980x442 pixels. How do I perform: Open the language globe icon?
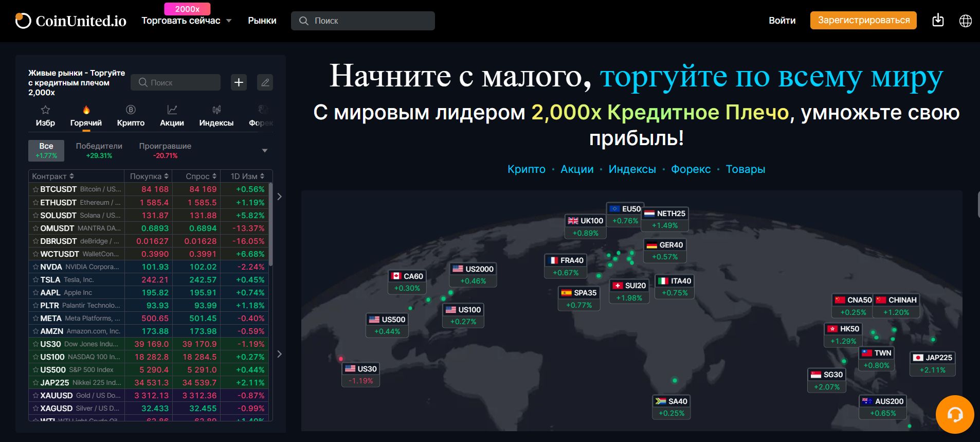[x=966, y=21]
